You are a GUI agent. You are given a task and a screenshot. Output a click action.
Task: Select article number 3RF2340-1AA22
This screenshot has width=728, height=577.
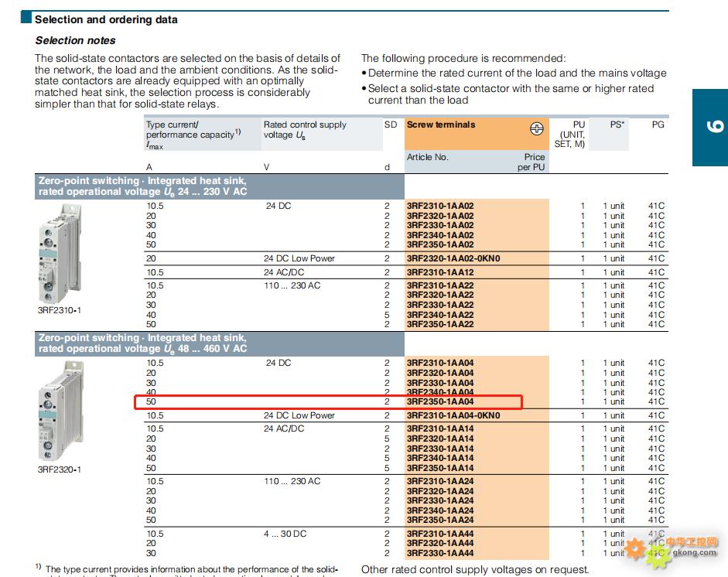tap(440, 315)
